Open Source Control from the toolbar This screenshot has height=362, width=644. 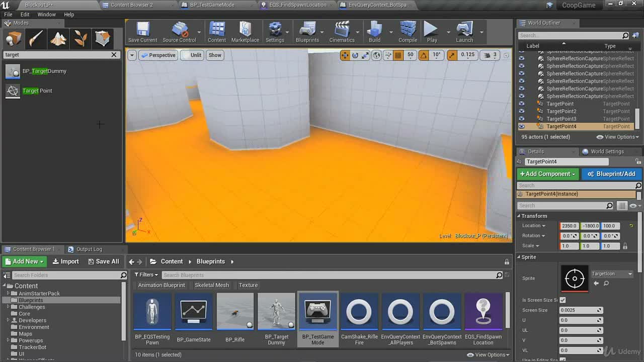(179, 32)
